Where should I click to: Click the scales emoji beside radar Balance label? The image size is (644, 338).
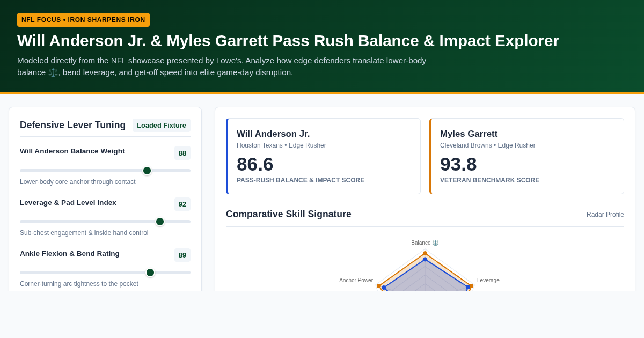point(435,243)
